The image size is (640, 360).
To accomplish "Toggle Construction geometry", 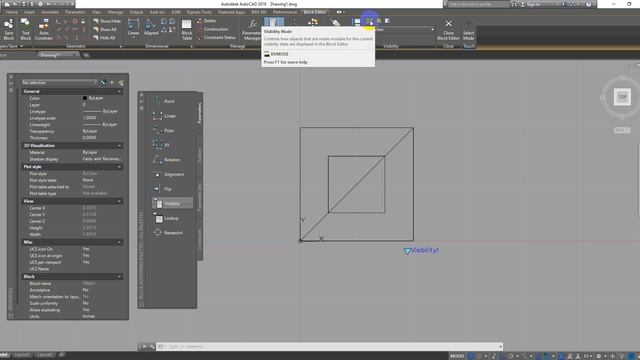I will pyautogui.click(x=213, y=29).
